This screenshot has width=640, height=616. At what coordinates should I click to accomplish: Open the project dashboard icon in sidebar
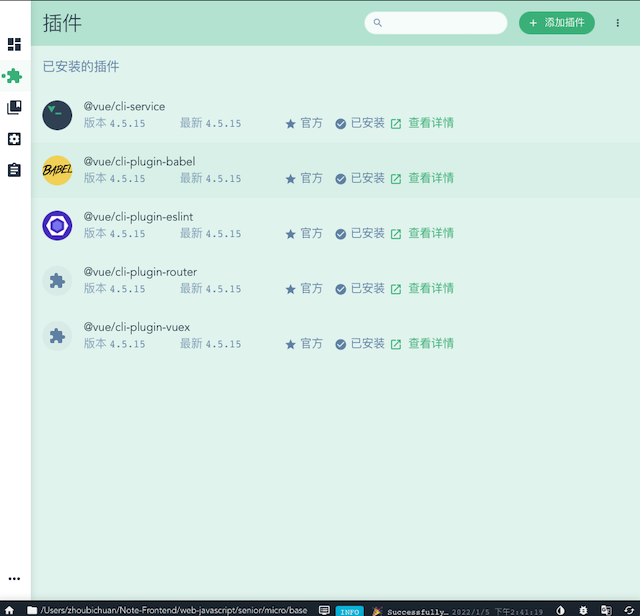point(14,44)
